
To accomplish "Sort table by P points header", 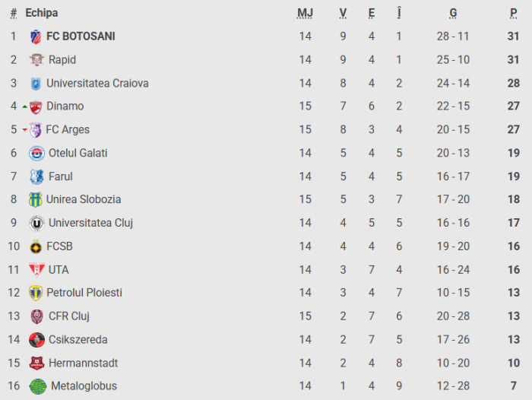I will 514,13.
